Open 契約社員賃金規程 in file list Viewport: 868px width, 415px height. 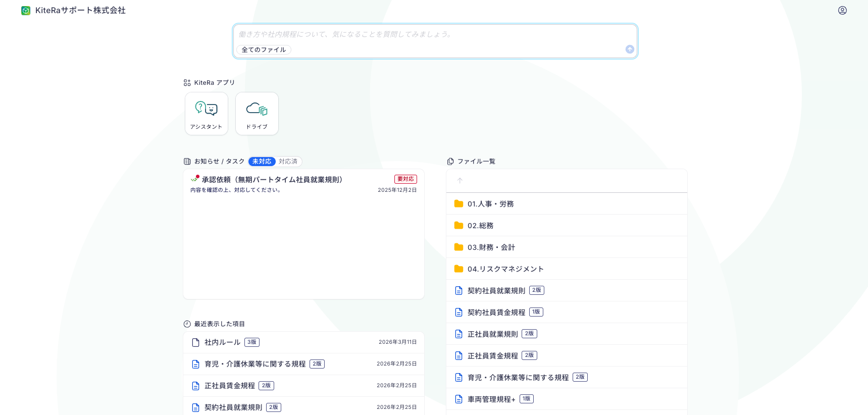coord(496,313)
